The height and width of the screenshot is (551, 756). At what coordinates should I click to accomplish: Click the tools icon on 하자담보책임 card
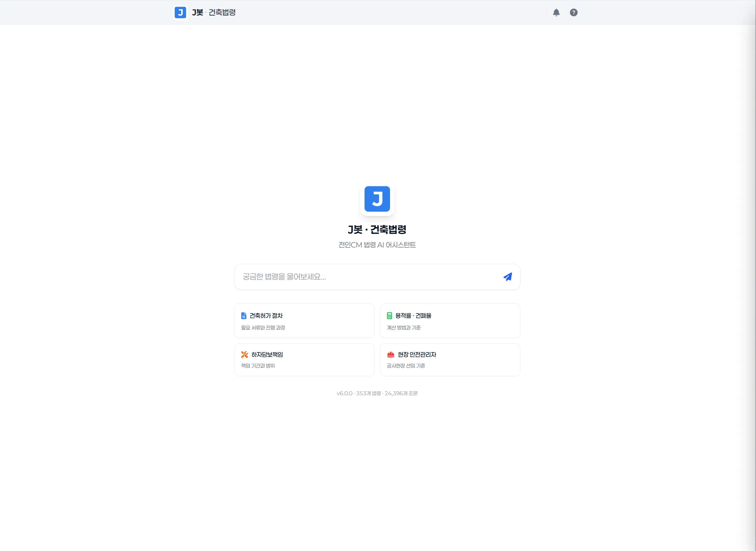pos(244,355)
